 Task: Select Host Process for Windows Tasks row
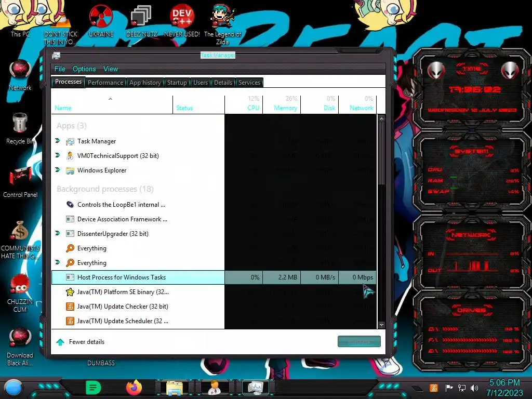pyautogui.click(x=214, y=277)
